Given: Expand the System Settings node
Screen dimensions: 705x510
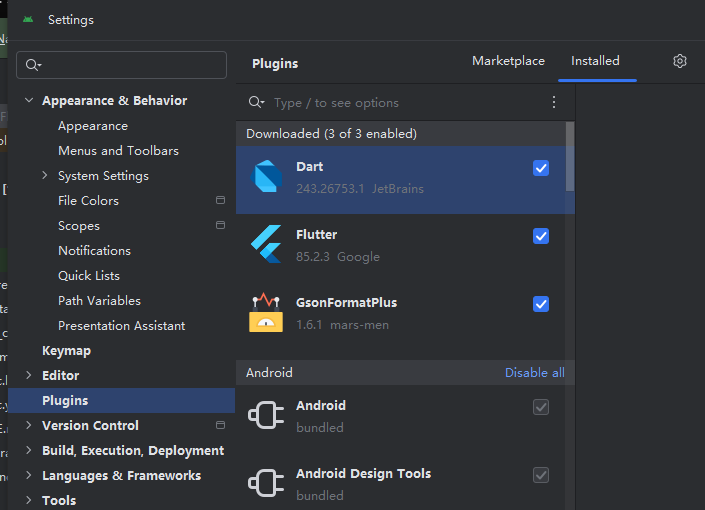Looking at the screenshot, I should 45,175.
